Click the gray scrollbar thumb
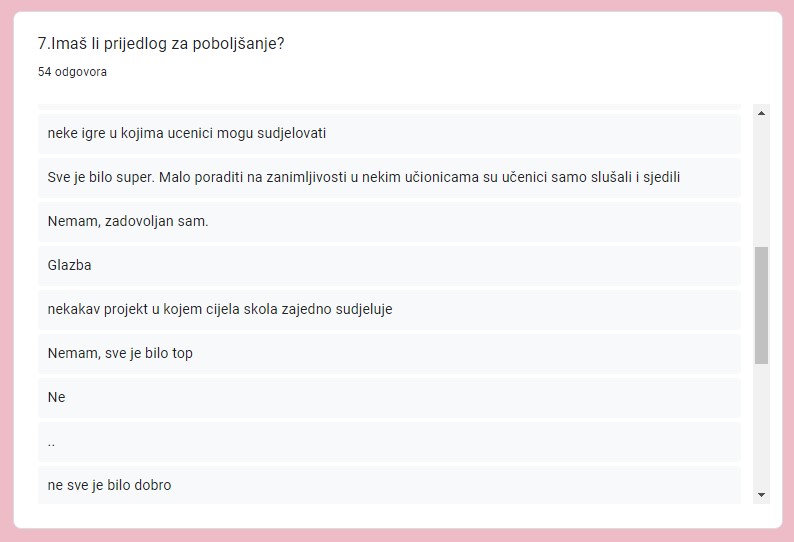 [761, 305]
